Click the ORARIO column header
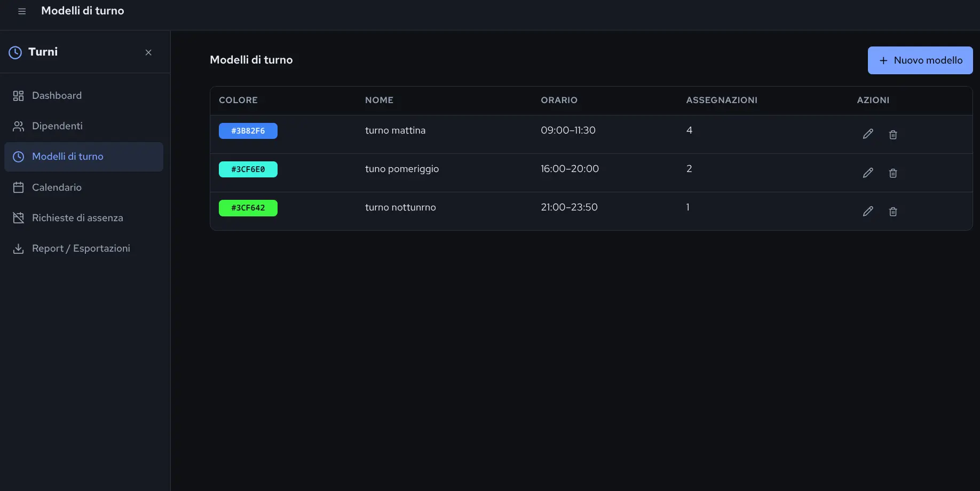 click(559, 100)
